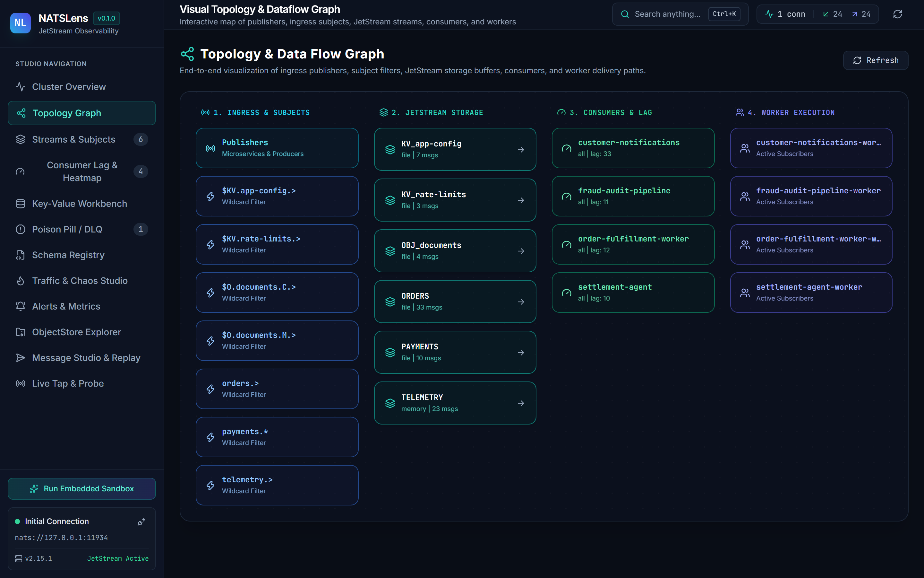Go to Alerts & Metrics
The height and width of the screenshot is (578, 924).
(x=82, y=307)
